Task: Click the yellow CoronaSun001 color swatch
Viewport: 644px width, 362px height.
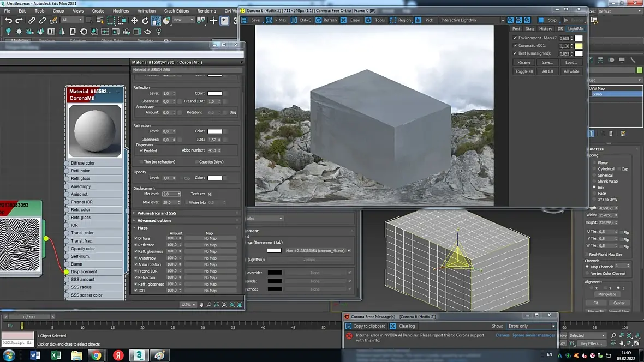Action: pyautogui.click(x=579, y=46)
